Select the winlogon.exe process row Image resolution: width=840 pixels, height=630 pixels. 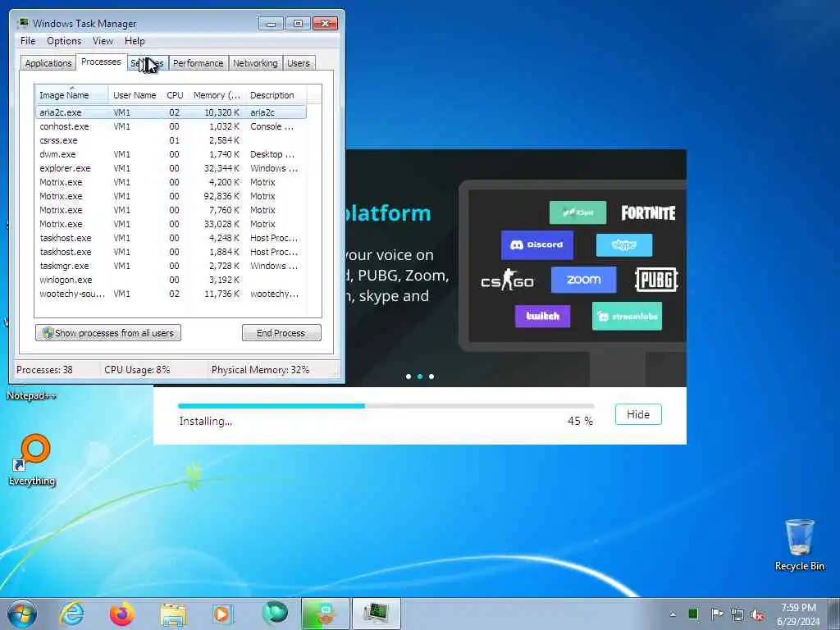click(171, 280)
